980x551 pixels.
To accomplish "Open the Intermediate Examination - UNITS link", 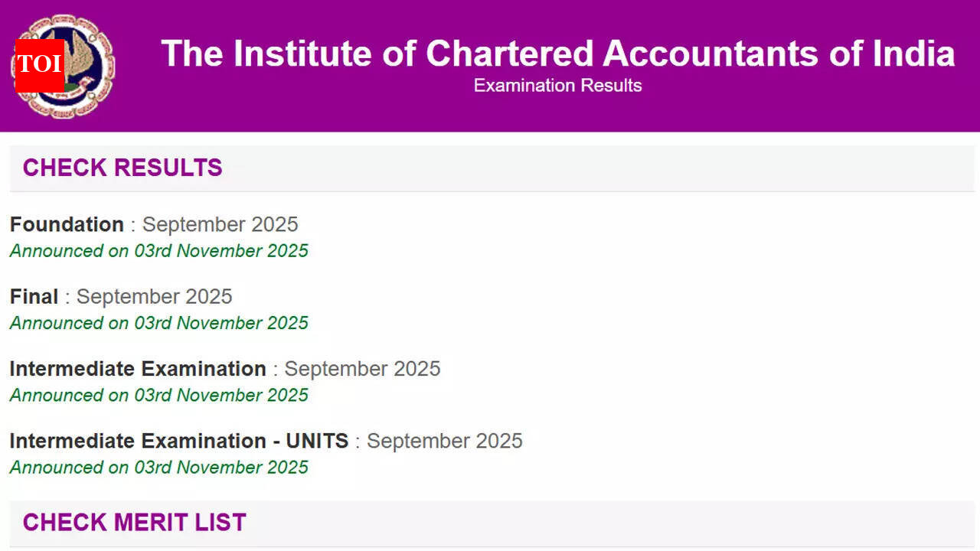I will 178,441.
